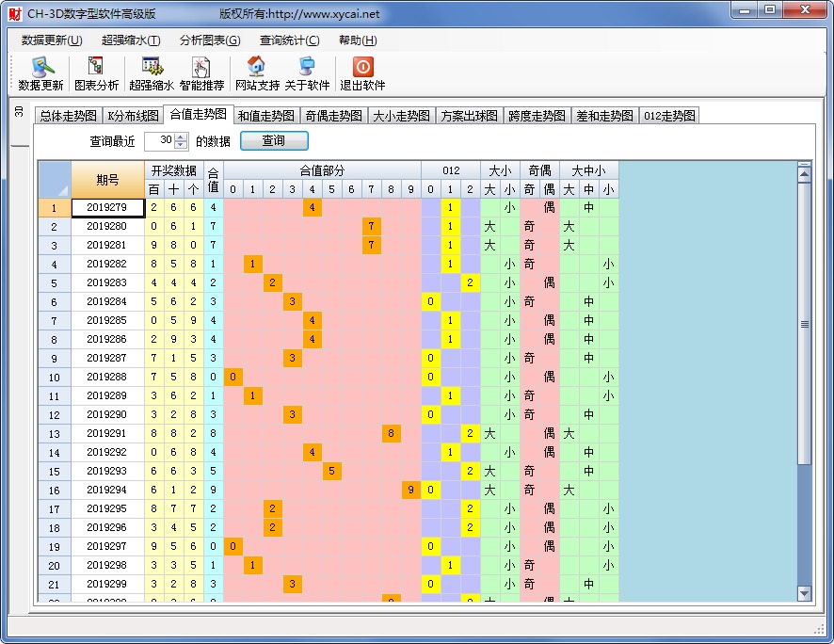The height and width of the screenshot is (644, 834).
Task: Click the 查询 button
Action: (x=274, y=140)
